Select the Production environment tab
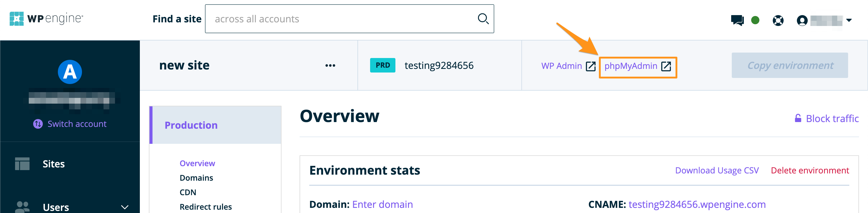The image size is (868, 213). pos(191,125)
